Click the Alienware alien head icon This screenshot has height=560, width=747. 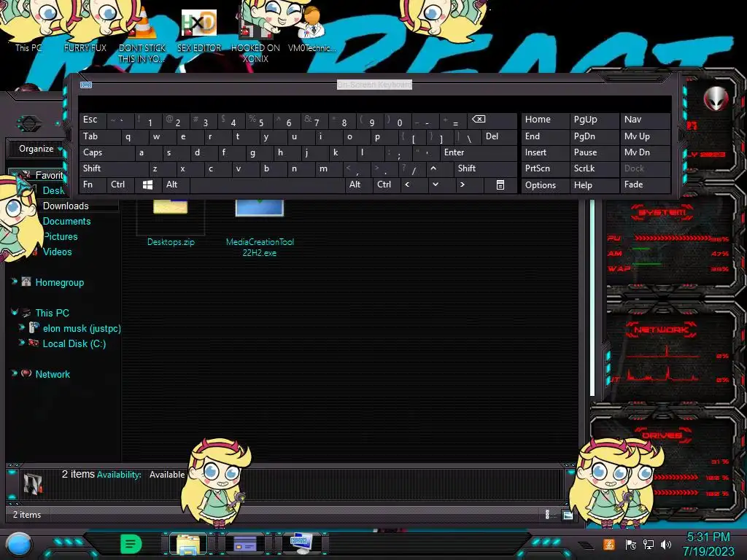pos(716,98)
